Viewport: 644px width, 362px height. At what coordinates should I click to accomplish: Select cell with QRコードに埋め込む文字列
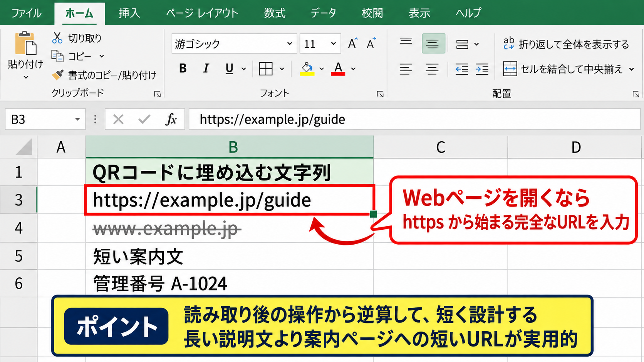click(230, 172)
